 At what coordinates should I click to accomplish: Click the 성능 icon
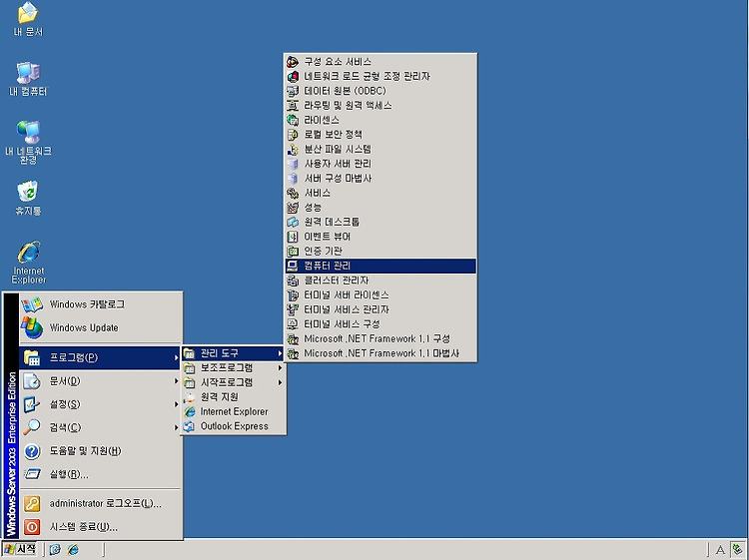[293, 208]
